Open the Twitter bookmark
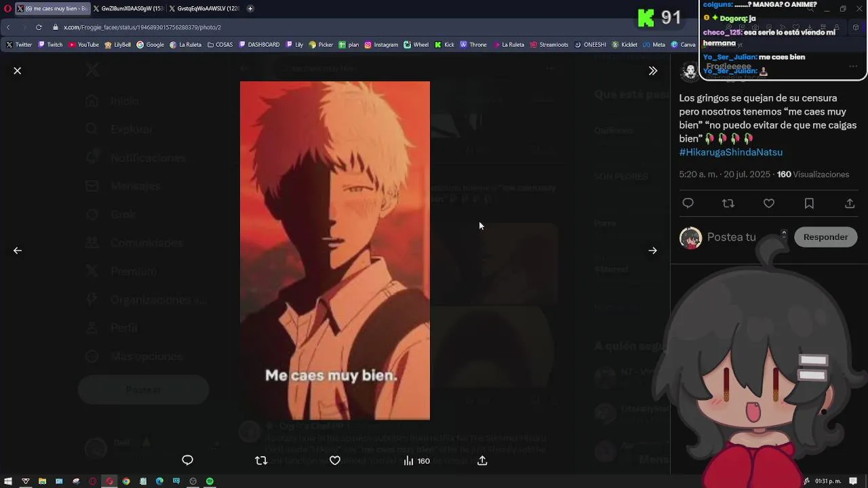Image resolution: width=868 pixels, height=488 pixels. (x=19, y=45)
